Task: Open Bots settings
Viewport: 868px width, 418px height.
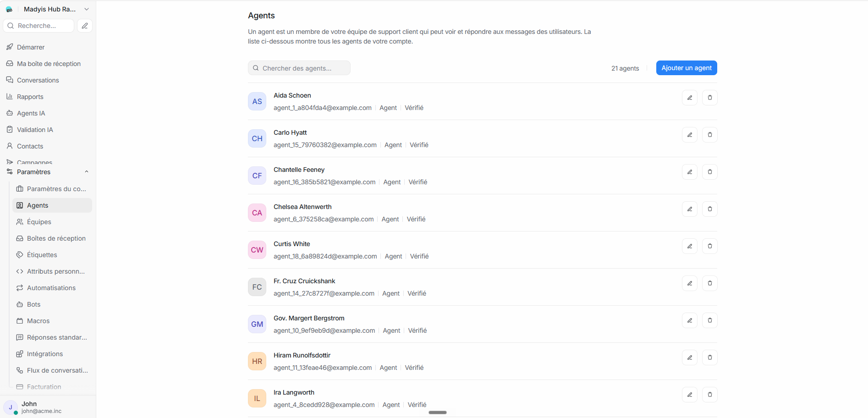Action: (x=52, y=304)
